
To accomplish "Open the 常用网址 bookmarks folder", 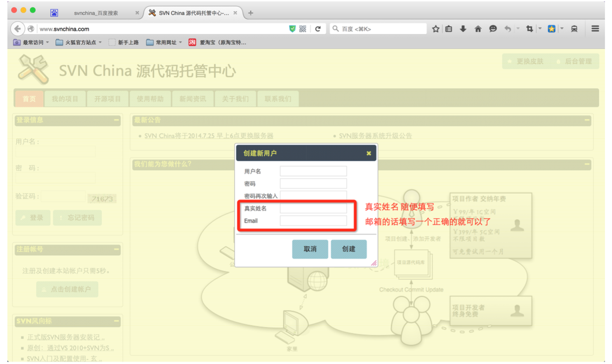I will tap(164, 42).
